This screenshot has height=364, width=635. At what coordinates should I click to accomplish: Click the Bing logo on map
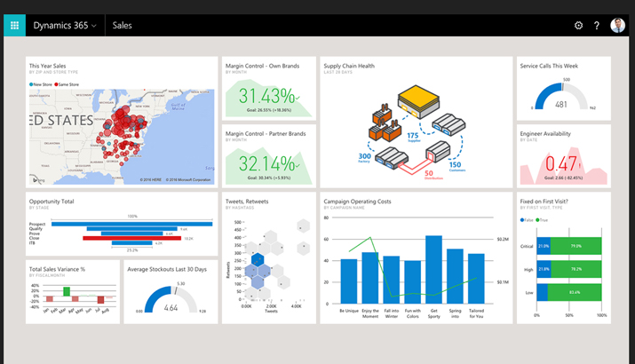[x=38, y=179]
